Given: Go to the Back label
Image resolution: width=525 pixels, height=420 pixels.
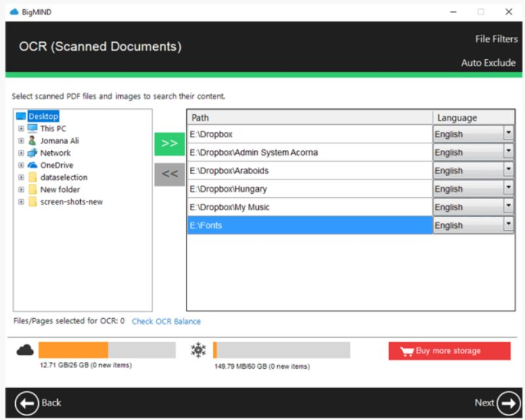Looking at the screenshot, I should pos(51,403).
